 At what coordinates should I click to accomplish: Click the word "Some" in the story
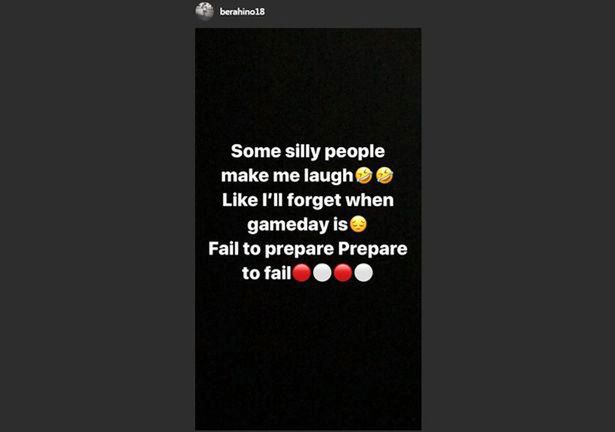[254, 152]
